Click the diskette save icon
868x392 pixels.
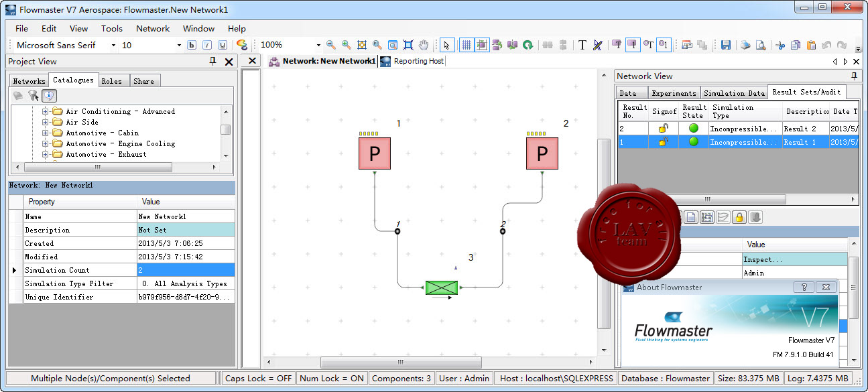coord(725,45)
